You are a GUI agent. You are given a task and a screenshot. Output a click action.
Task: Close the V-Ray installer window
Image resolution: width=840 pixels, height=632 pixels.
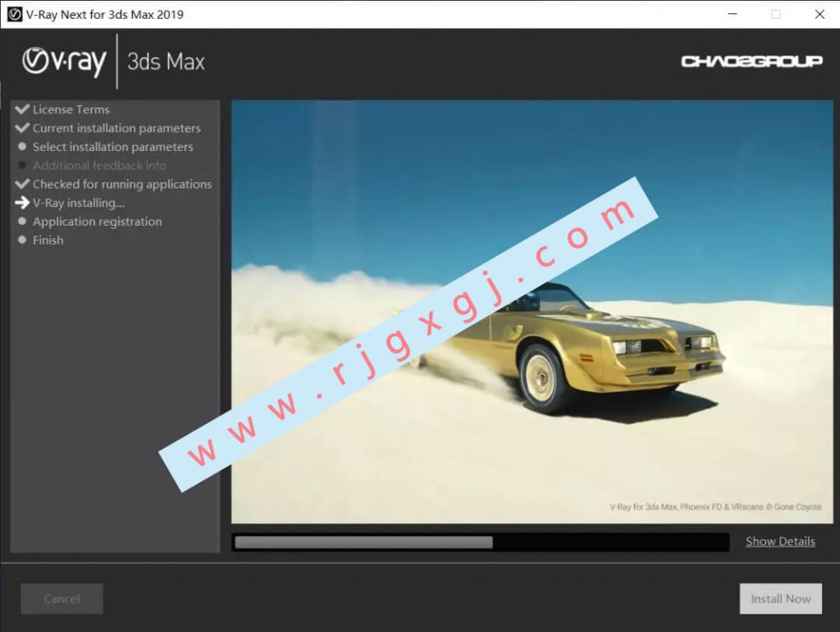(x=819, y=14)
